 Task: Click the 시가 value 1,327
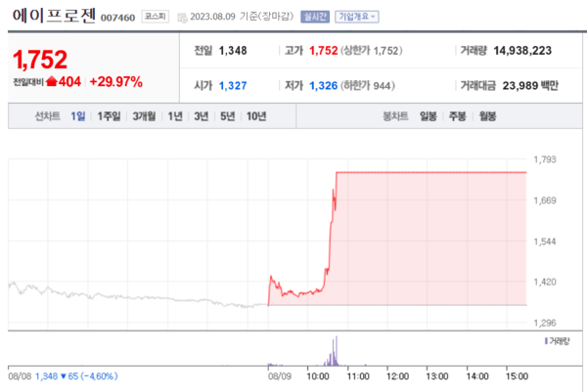pos(233,86)
